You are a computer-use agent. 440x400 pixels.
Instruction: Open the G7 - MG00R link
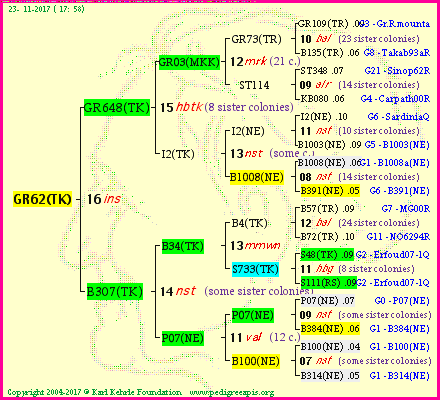[x=406, y=209]
